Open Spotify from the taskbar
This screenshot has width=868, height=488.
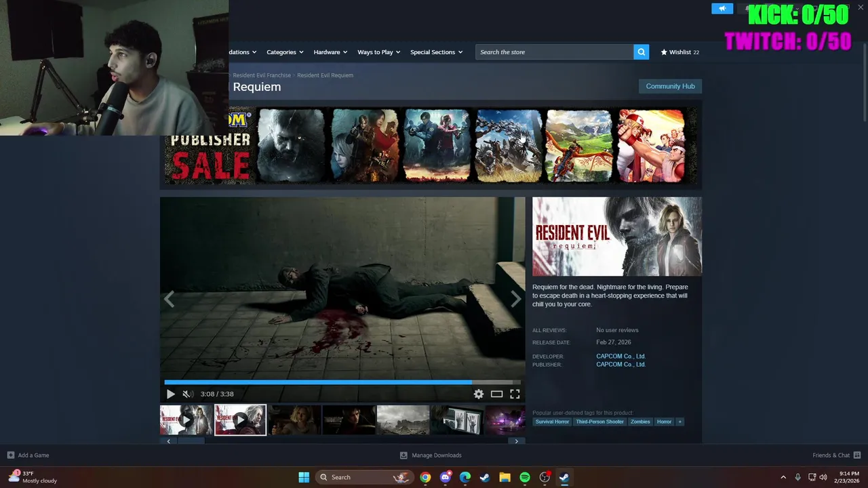[x=524, y=477]
